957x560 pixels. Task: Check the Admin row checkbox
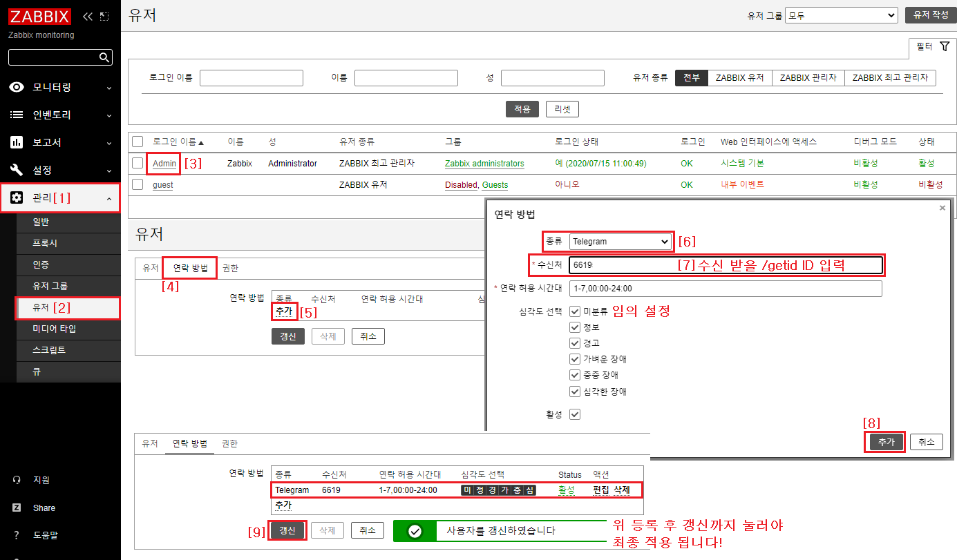138,163
